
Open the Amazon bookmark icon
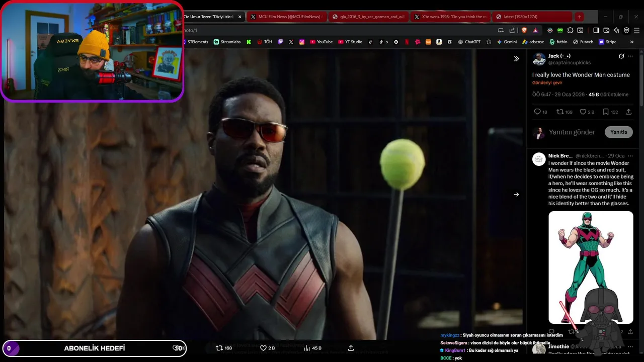click(439, 42)
